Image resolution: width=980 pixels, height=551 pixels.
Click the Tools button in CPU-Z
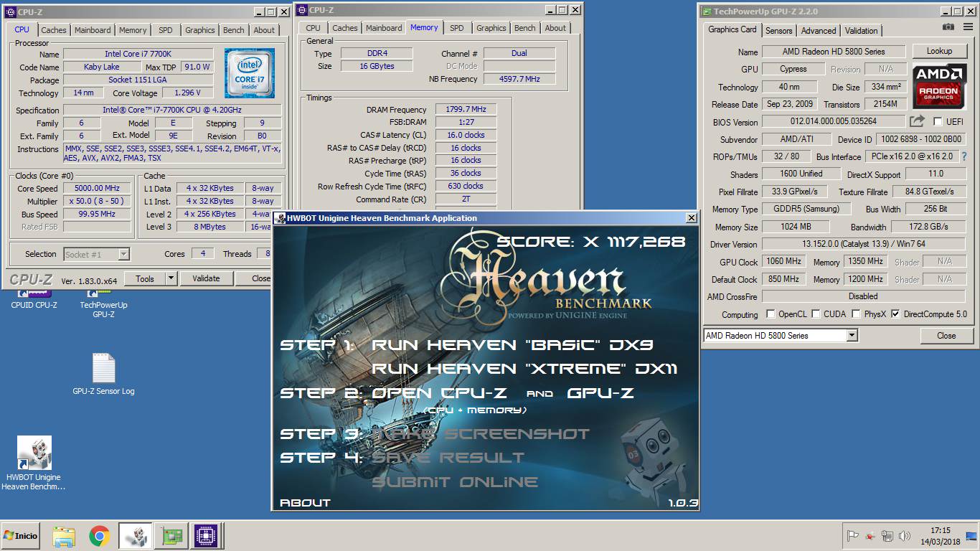(145, 278)
